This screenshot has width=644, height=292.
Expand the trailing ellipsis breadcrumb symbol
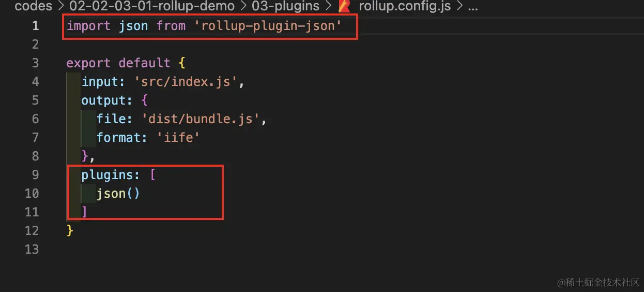472,7
